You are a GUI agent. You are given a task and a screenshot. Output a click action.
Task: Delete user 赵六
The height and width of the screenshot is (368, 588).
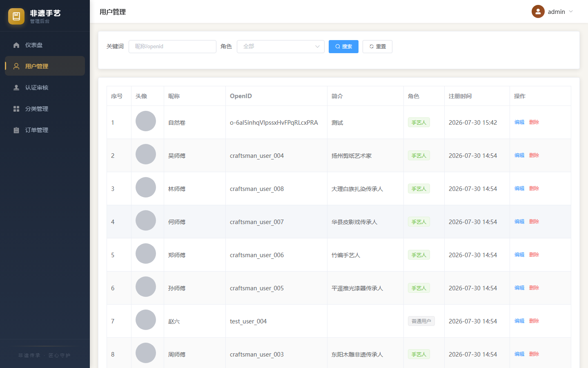click(x=534, y=321)
